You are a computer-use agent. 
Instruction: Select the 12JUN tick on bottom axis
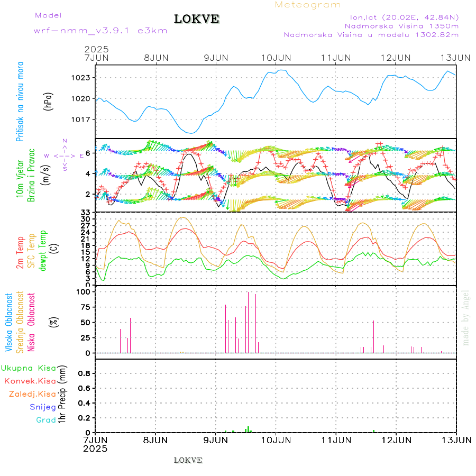tap(396, 440)
